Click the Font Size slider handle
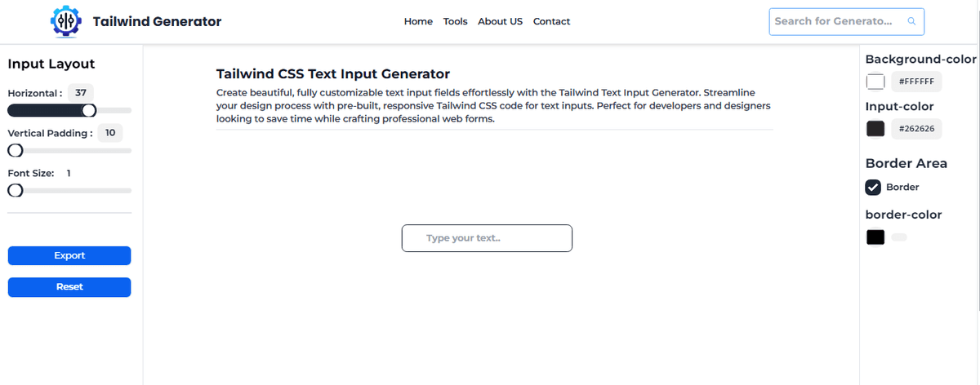The height and width of the screenshot is (385, 980). pyautogui.click(x=15, y=190)
